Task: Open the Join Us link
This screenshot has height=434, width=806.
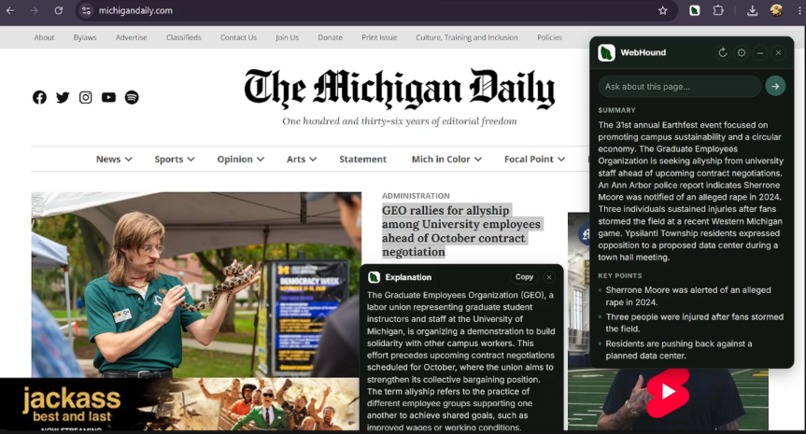Action: point(287,38)
